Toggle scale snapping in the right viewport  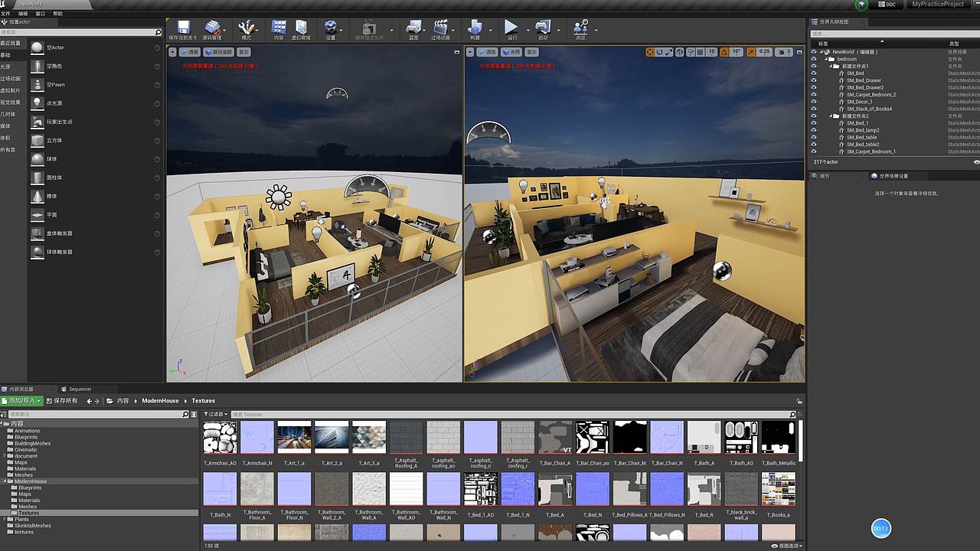pyautogui.click(x=751, y=52)
